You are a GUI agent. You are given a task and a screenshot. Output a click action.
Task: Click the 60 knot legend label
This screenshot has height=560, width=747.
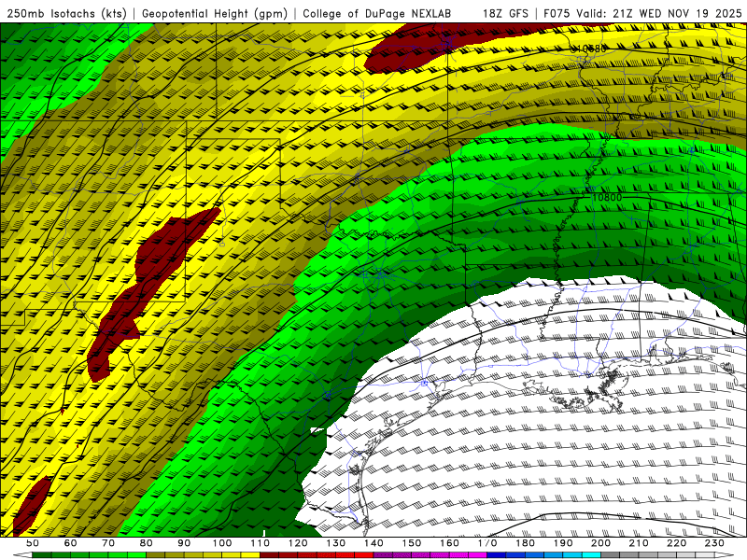[x=71, y=543]
